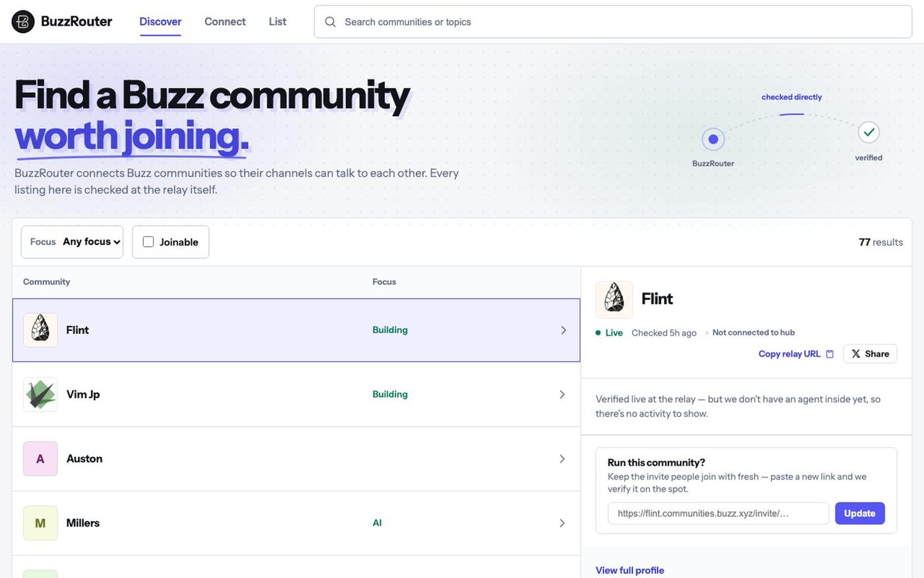
Task: Click the Update invite button
Action: tap(860, 513)
